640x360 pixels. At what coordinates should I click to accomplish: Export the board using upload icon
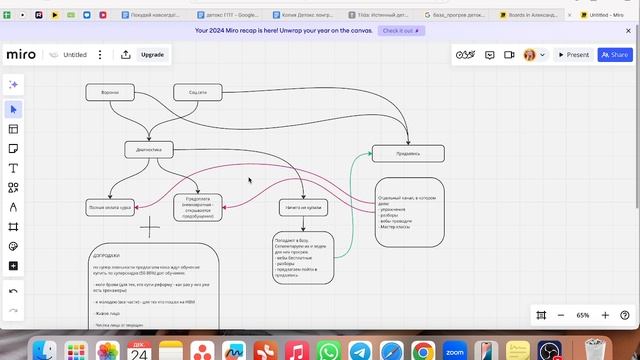126,55
